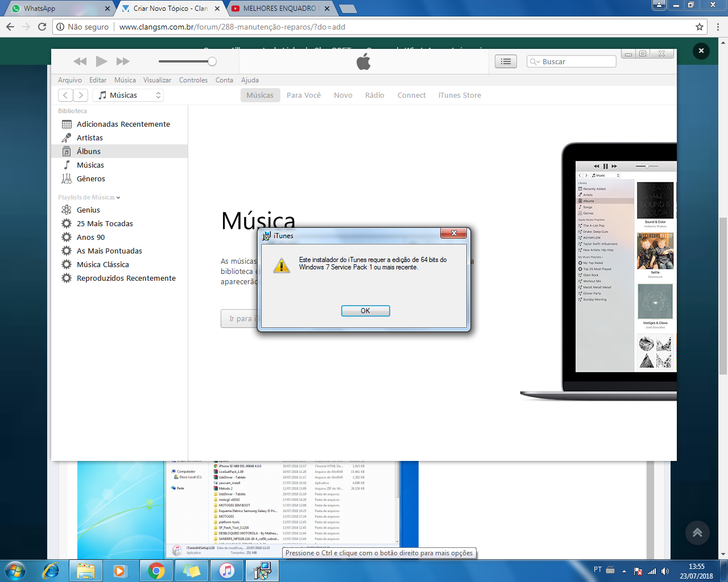
Task: Select Álbuns in the sidebar
Action: click(x=119, y=151)
